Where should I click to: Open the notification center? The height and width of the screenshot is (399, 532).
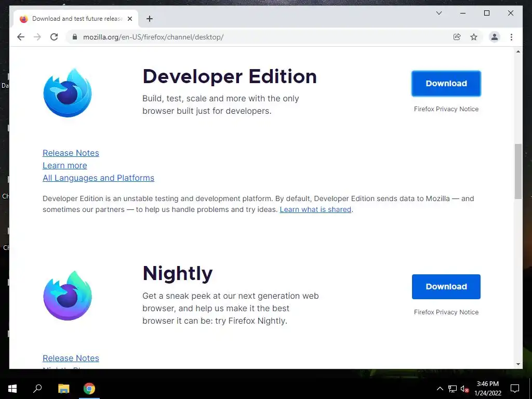[515, 389]
